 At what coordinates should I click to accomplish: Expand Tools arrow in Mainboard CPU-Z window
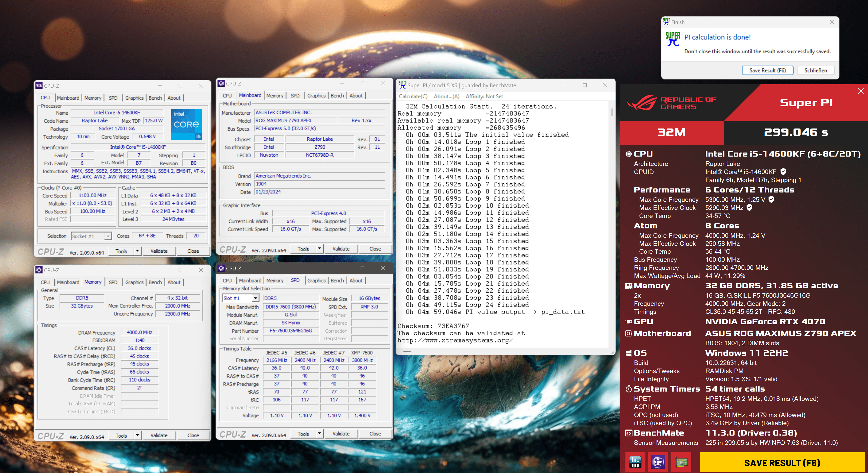coord(319,249)
